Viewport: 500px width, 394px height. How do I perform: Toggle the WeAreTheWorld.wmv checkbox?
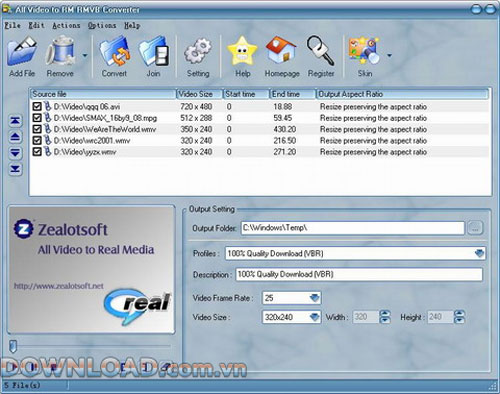coord(37,129)
